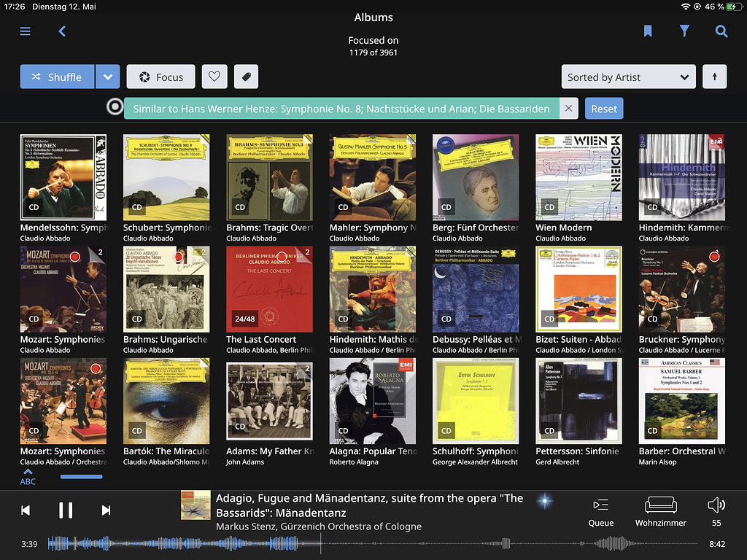Reset all focus filters
The height and width of the screenshot is (560, 747).
coord(604,109)
